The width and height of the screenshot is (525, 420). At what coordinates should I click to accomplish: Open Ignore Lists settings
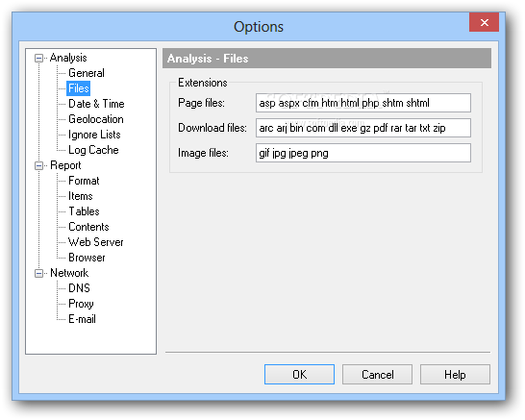(94, 135)
